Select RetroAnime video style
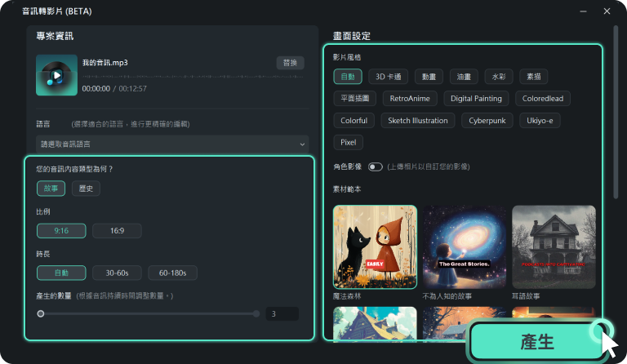Viewport: 627px width, 364px height. [410, 98]
